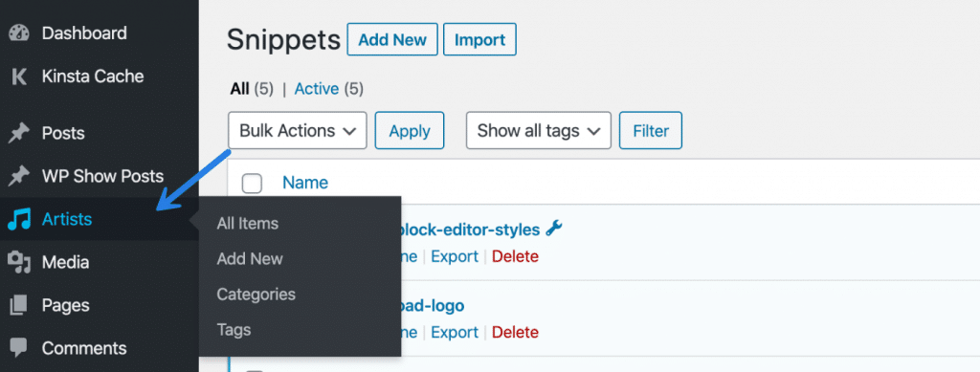Viewport: 980px width, 372px height.
Task: Click the Add New snippet button
Action: coord(392,40)
